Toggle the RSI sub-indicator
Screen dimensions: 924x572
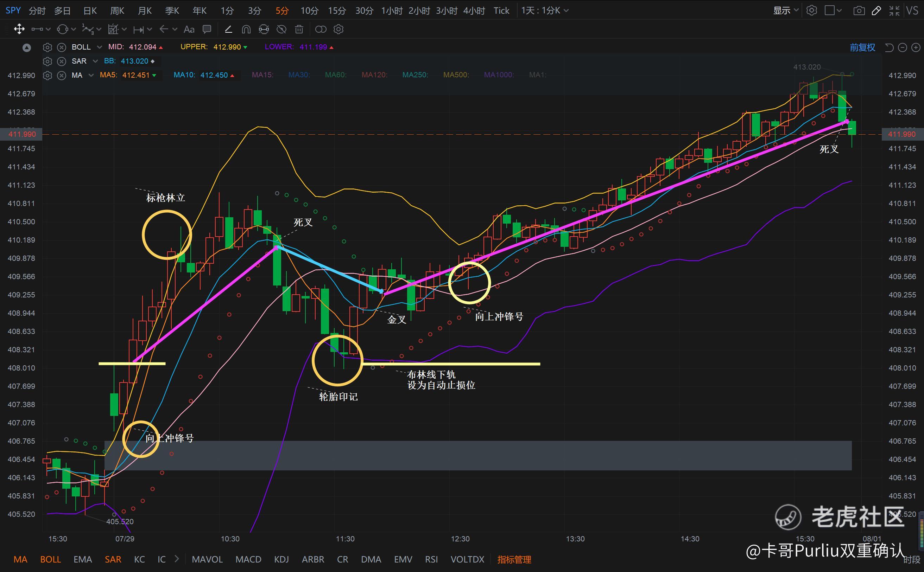(x=431, y=559)
